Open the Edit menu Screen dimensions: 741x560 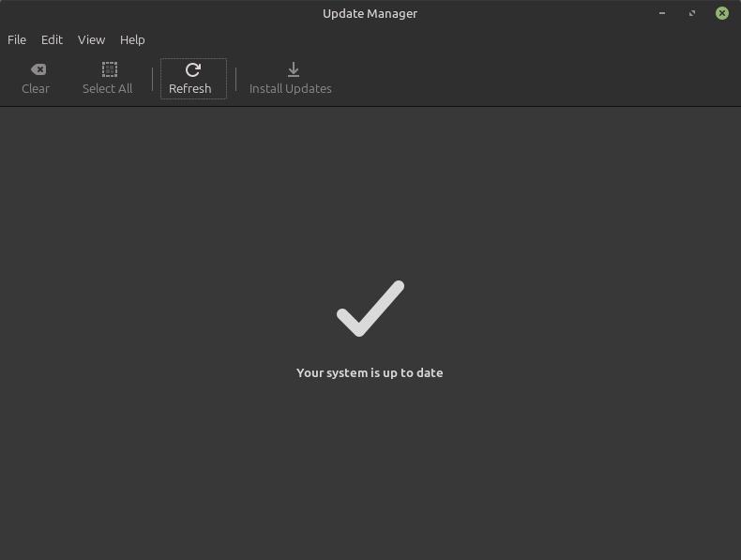coord(52,39)
